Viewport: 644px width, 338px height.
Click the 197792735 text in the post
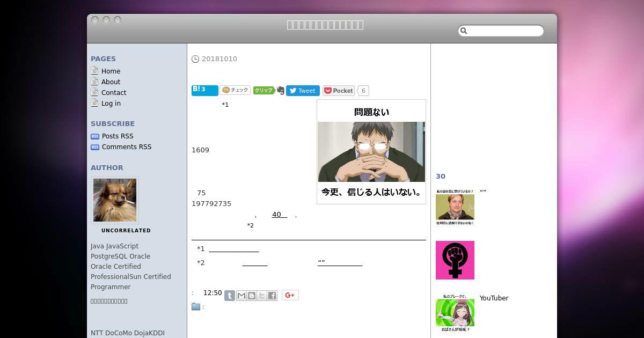(211, 204)
